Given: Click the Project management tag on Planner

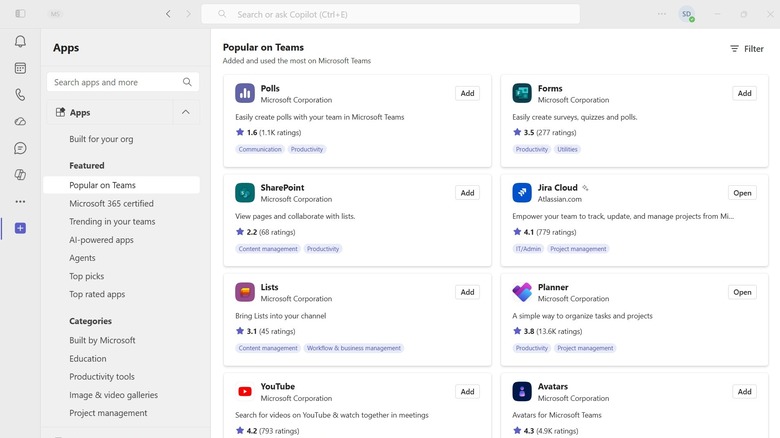Looking at the screenshot, I should pos(585,348).
